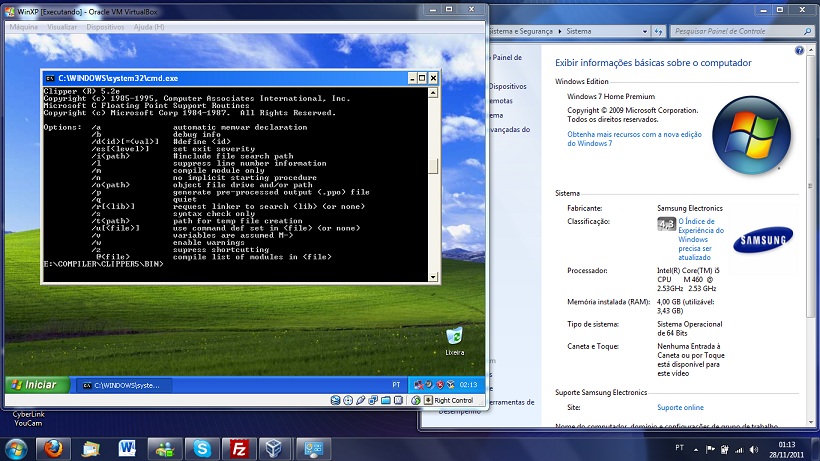Screen dimensions: 820x461
Task: Click VirtualBox optical drive indicator
Action: click(x=348, y=400)
